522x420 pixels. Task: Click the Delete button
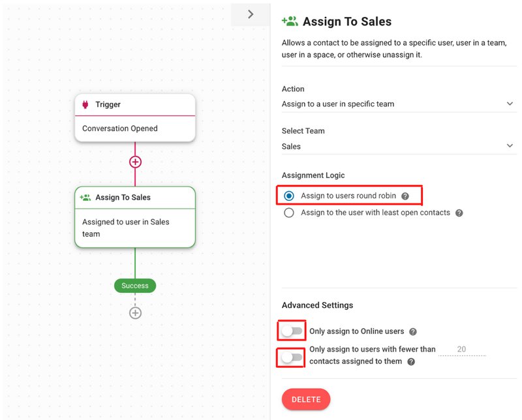click(306, 398)
